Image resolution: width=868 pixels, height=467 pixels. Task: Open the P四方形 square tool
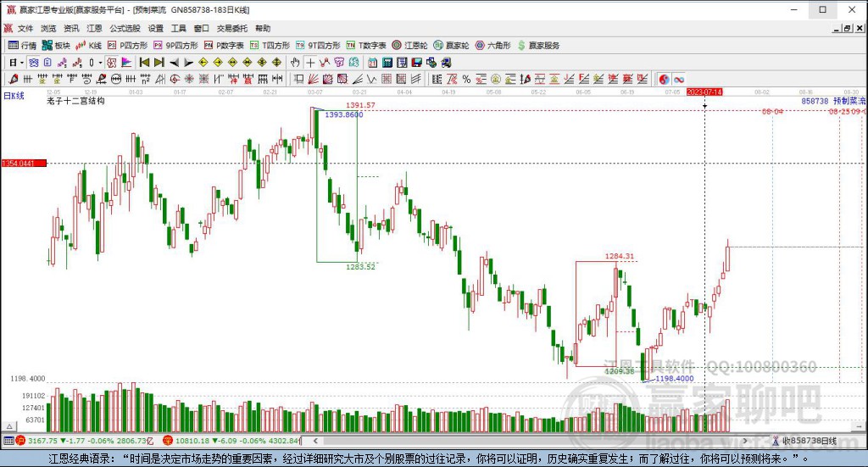(x=127, y=45)
